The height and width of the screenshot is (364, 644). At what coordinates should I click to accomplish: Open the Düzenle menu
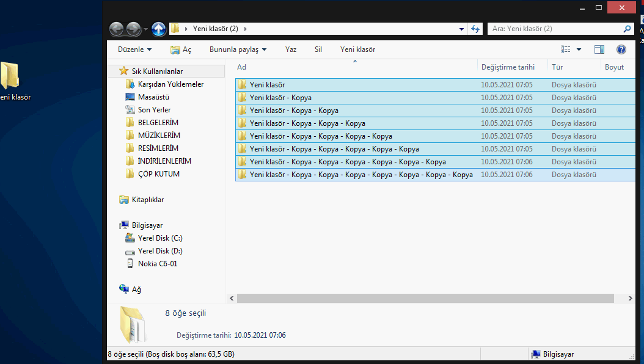pyautogui.click(x=134, y=49)
